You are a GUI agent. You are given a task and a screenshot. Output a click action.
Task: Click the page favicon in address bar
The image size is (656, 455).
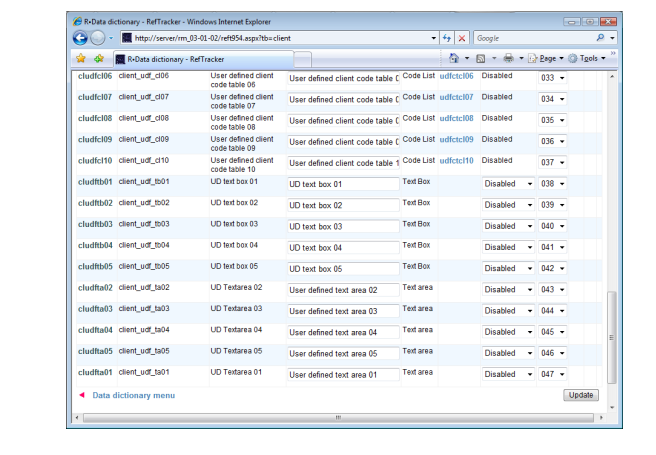pyautogui.click(x=127, y=38)
